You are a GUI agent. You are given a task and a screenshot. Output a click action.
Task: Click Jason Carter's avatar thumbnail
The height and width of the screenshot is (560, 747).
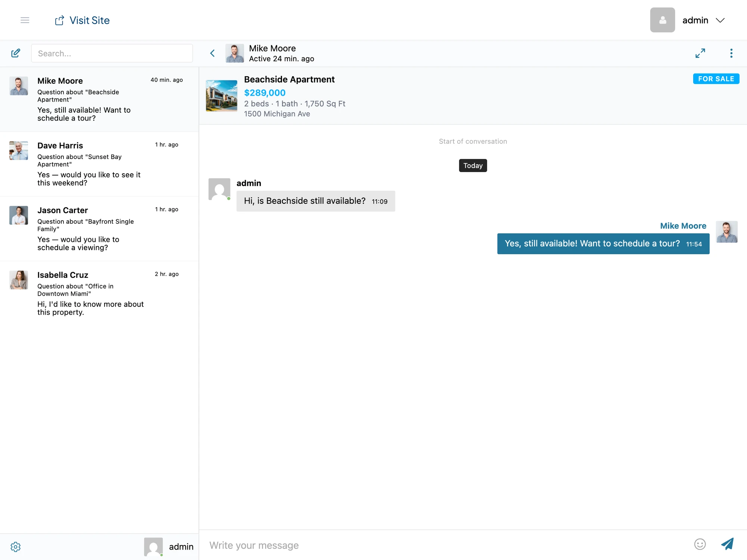point(19,215)
